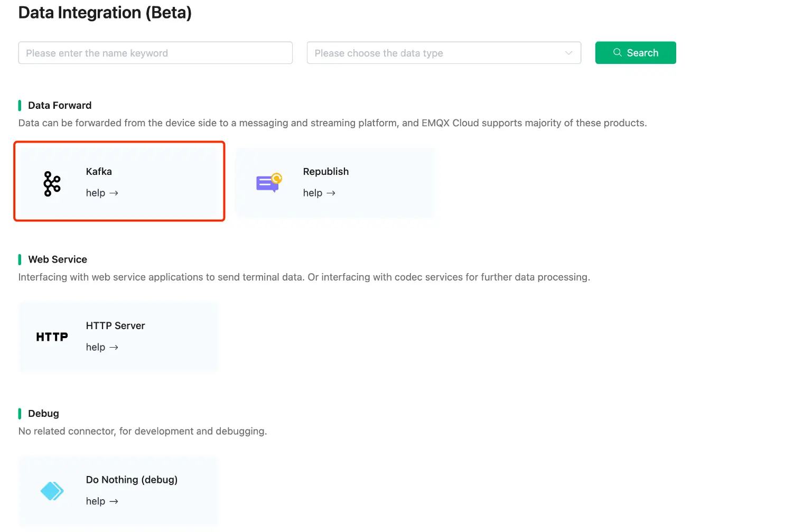Focus the name keyword input field
The height and width of the screenshot is (532, 803).
click(155, 53)
